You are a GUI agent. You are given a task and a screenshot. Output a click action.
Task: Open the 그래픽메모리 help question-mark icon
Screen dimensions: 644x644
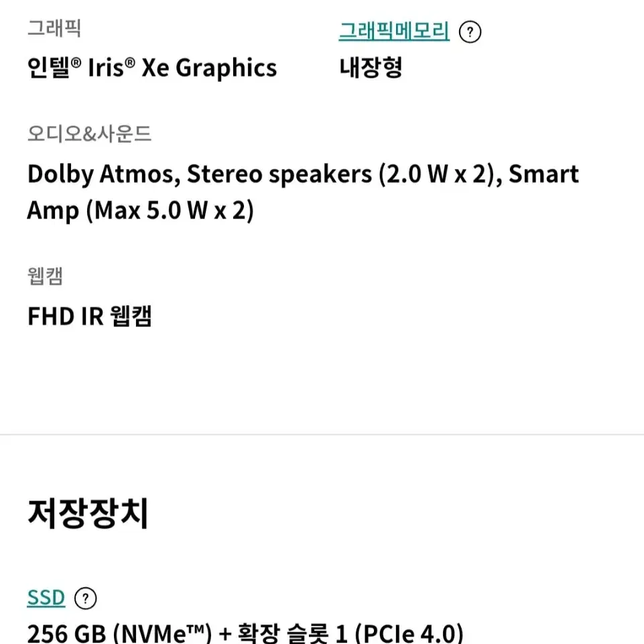pyautogui.click(x=470, y=32)
